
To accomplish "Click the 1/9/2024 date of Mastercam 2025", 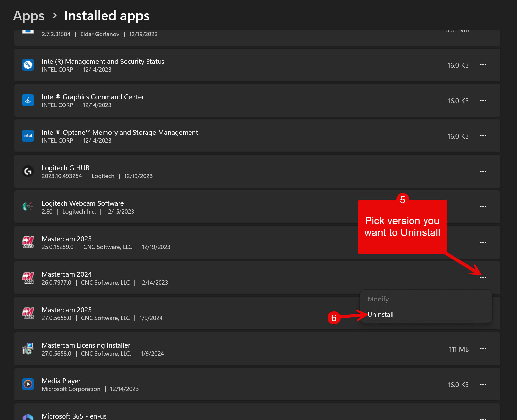I will click(x=151, y=318).
